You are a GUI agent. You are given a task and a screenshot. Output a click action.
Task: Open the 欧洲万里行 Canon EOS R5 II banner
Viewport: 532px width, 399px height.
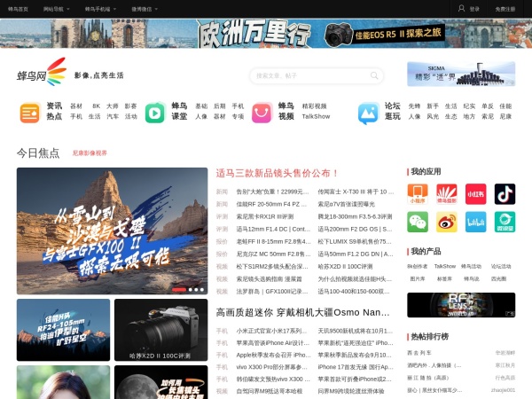pos(266,34)
